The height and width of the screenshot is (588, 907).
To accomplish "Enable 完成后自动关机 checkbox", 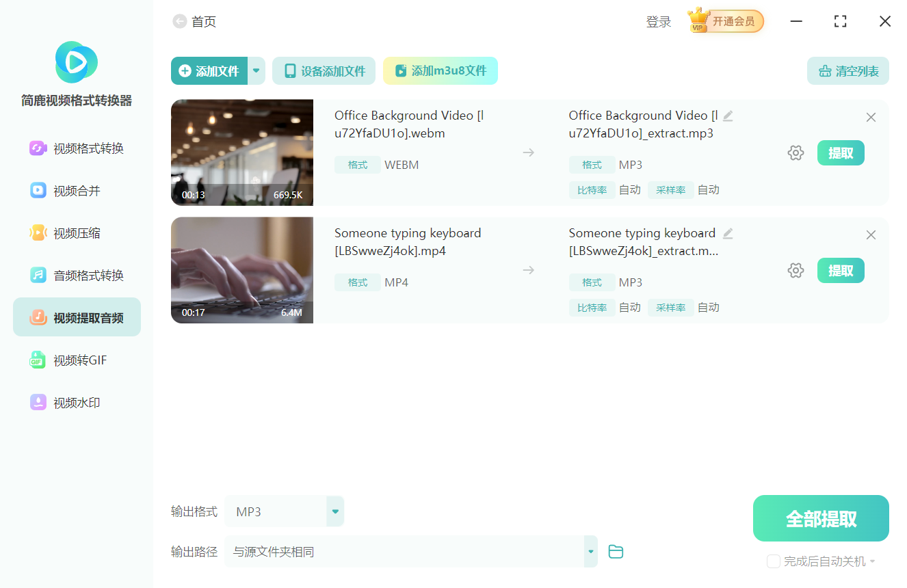I will (774, 561).
